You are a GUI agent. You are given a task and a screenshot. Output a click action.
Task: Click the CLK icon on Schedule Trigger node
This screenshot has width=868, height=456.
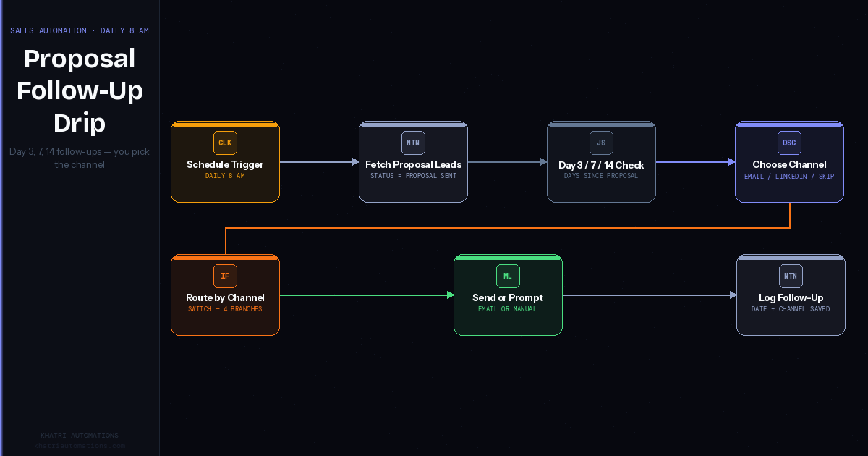pos(225,143)
